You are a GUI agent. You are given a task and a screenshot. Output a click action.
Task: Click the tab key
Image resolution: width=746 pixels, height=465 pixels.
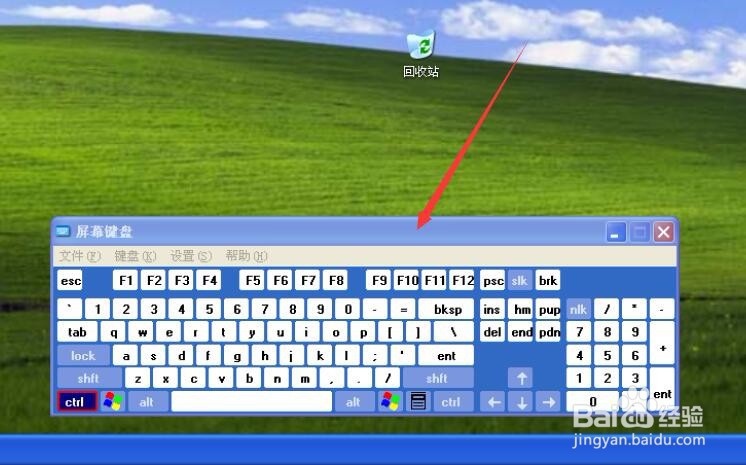pos(77,332)
